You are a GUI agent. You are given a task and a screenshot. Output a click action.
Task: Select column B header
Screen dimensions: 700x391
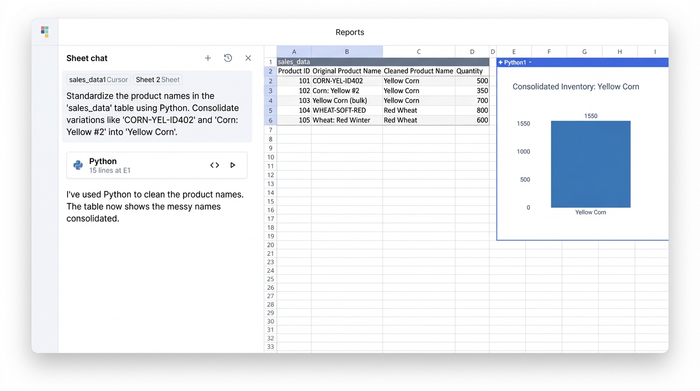click(347, 52)
